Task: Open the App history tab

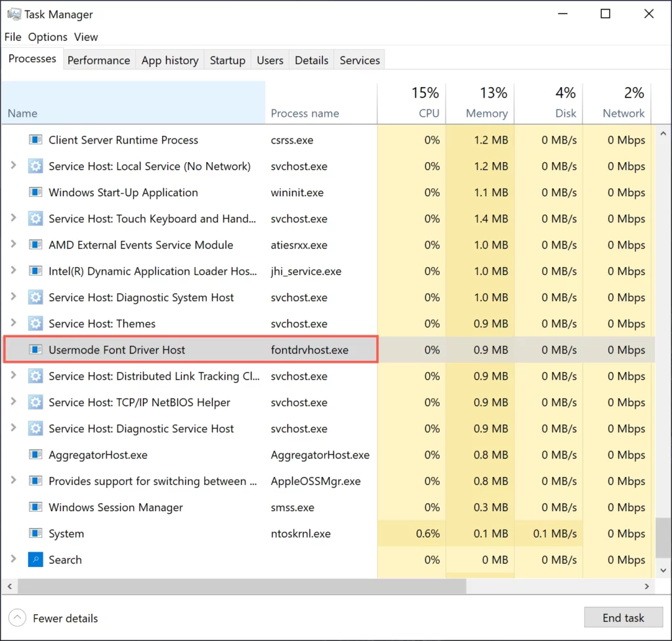Action: (169, 60)
